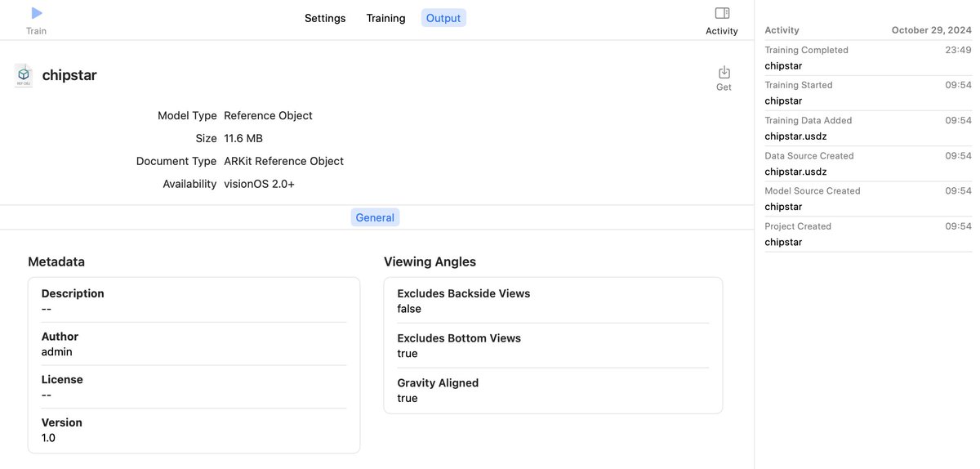The height and width of the screenshot is (469, 980).
Task: Click the Get download icon
Action: tap(724, 72)
